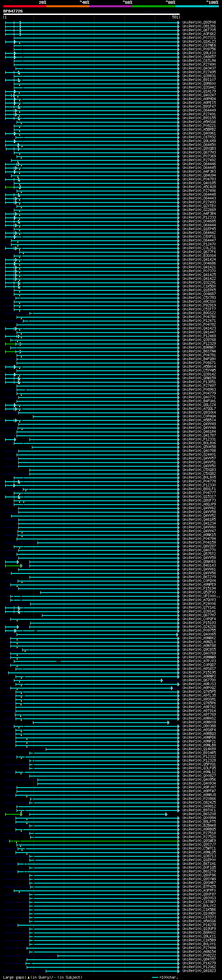This screenshot has width=222, height=980.
Task: Choose the UniRef100_Q93XK4 row label
Action: click(199, 412)
